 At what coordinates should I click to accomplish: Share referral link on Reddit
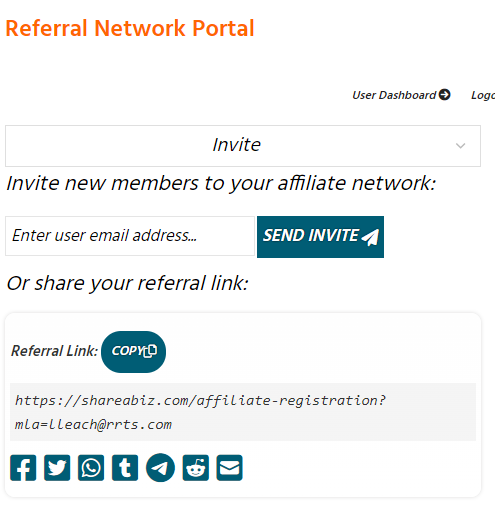pyautogui.click(x=196, y=468)
